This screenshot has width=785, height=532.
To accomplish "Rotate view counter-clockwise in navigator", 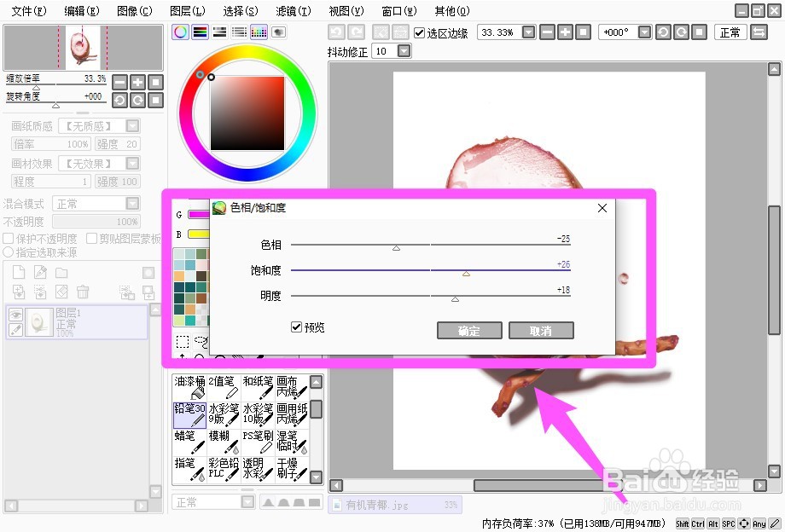I will (119, 100).
